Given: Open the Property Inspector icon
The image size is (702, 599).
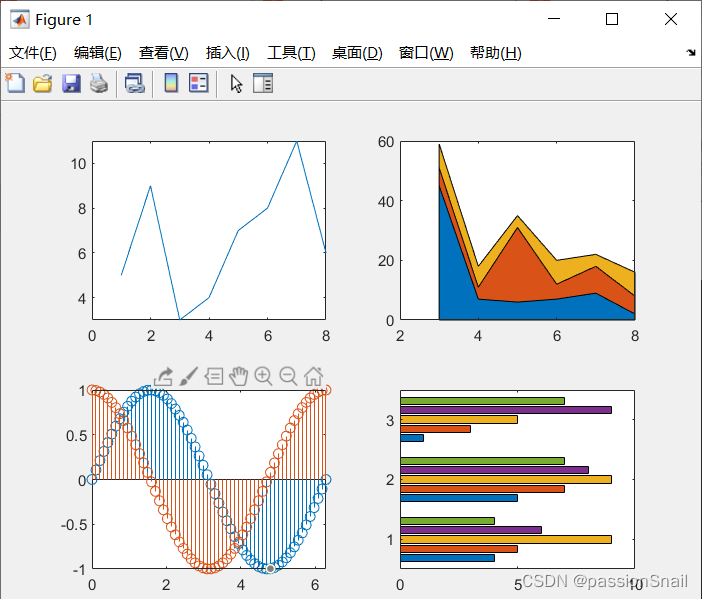Looking at the screenshot, I should 263,83.
